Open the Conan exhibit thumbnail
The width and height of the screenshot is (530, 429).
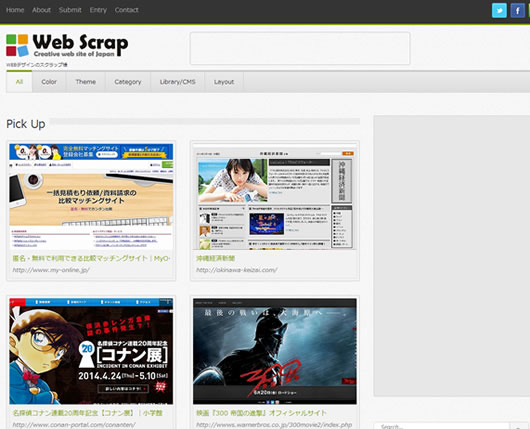point(91,351)
